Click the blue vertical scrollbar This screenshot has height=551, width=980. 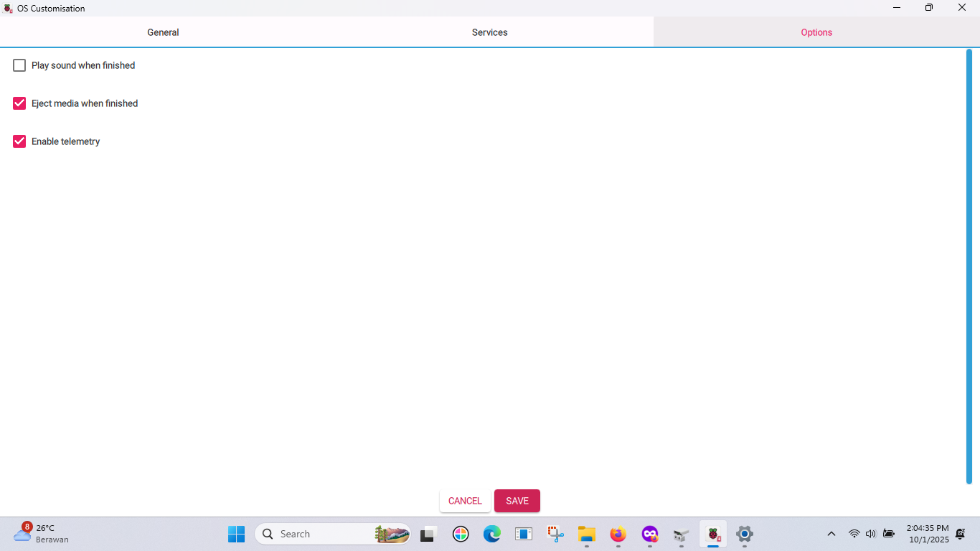tap(969, 265)
